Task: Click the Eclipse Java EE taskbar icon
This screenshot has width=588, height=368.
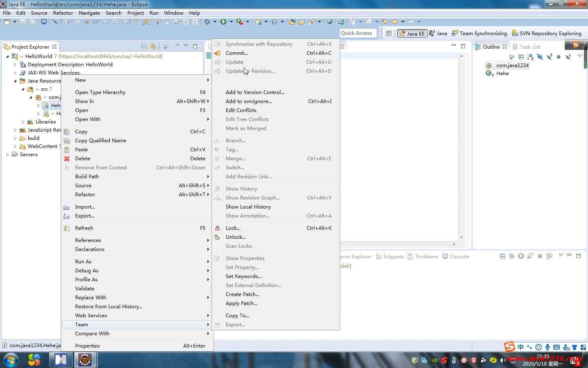Action: [85, 360]
